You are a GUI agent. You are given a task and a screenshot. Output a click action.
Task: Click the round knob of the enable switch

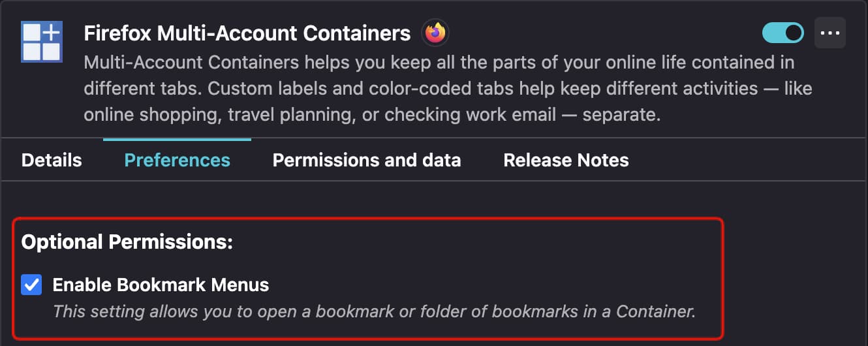[793, 33]
